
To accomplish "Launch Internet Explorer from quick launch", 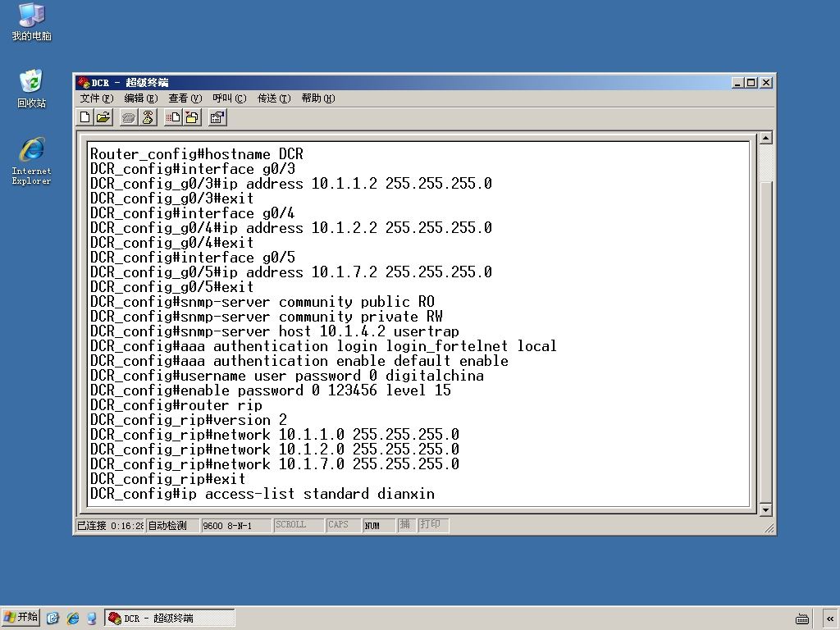I will coord(72,619).
